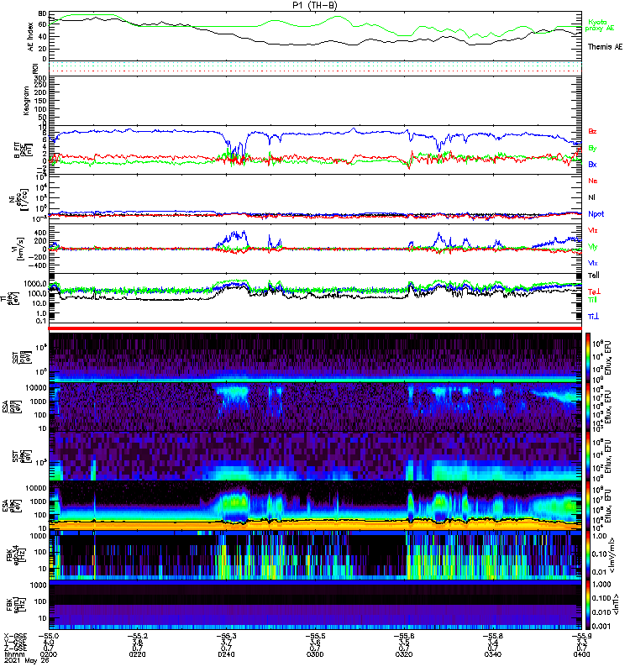Click the "Vi [km/s]" axis label
Viewport: 630px width, 672px height.
pyautogui.click(x=20, y=249)
